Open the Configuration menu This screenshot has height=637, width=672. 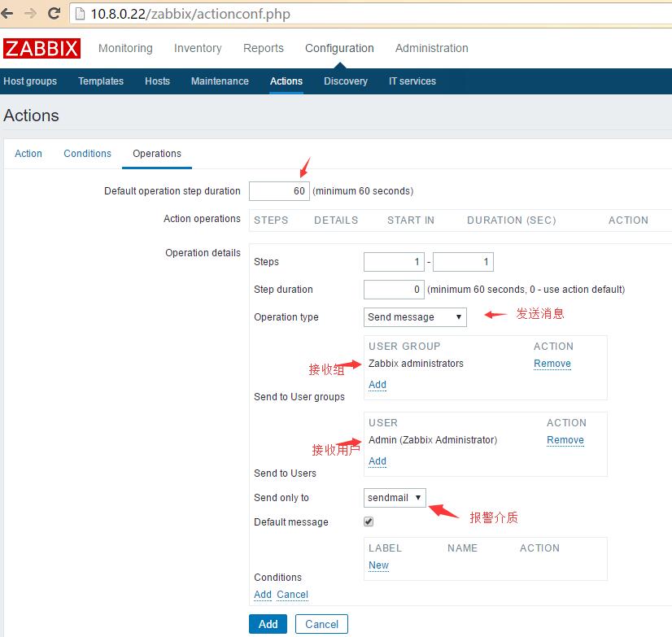pos(339,48)
